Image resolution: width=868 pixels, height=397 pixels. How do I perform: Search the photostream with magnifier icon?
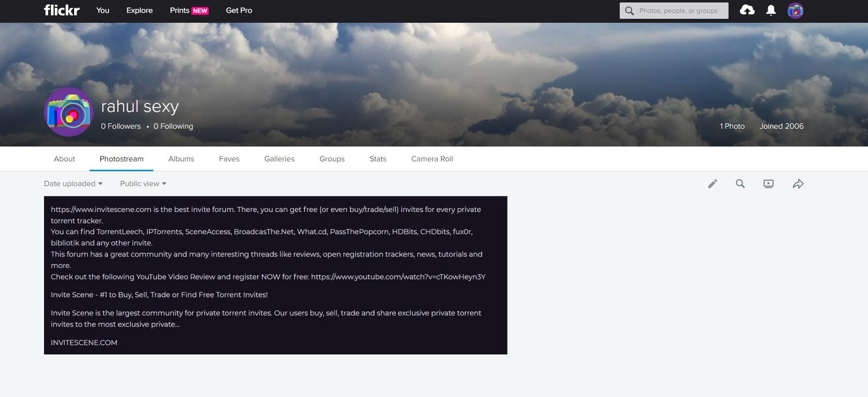click(x=740, y=184)
